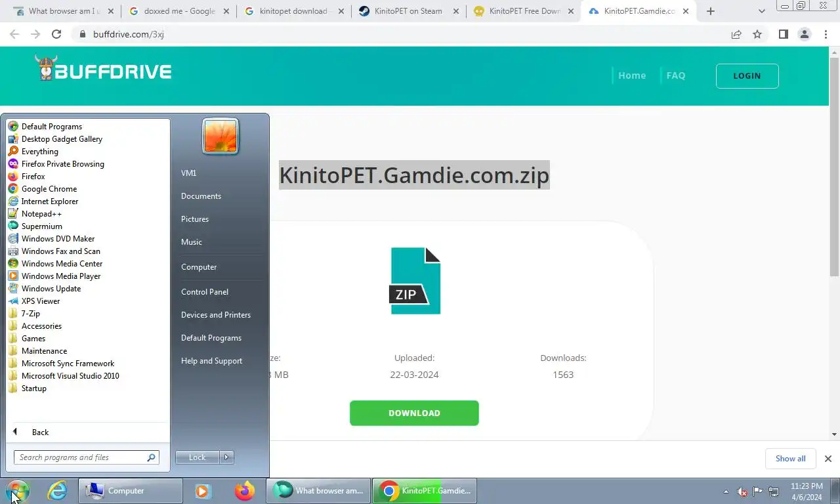This screenshot has height=504, width=840.
Task: Click the muted volume tray icon
Action: [742, 492]
